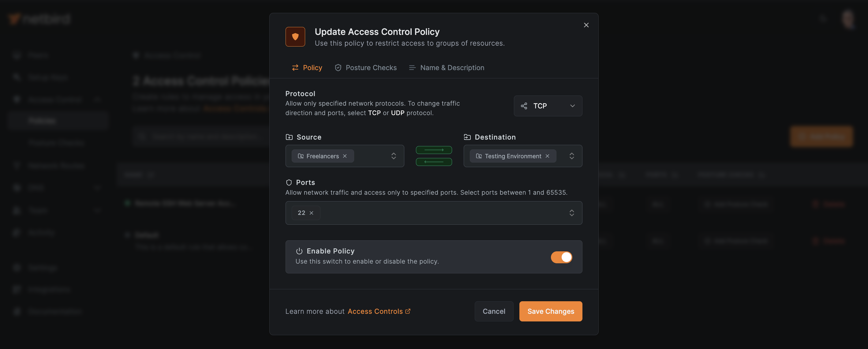Expand the Destination selector using its chevron
The image size is (868, 349).
[x=572, y=156]
